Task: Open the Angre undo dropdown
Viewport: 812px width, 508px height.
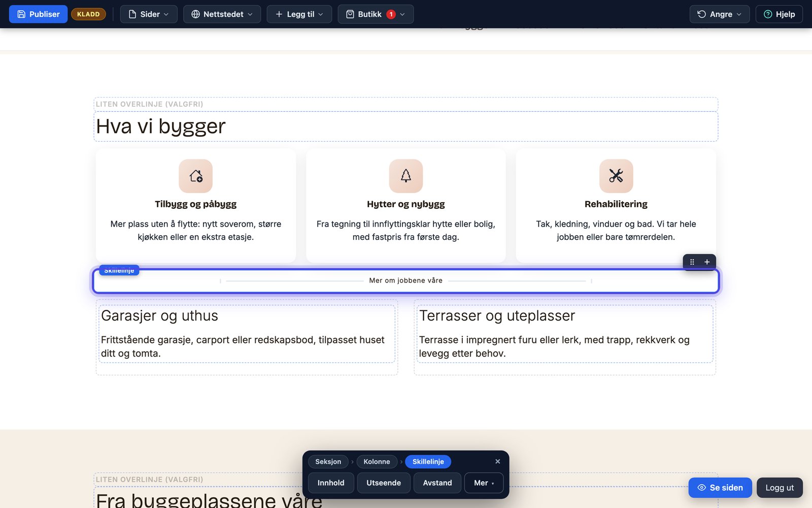Action: coord(720,14)
